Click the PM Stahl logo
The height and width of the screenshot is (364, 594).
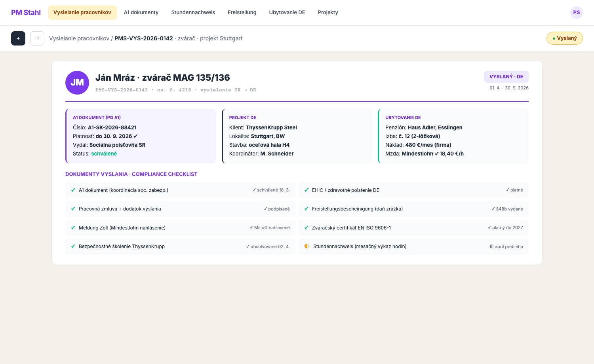coord(26,13)
